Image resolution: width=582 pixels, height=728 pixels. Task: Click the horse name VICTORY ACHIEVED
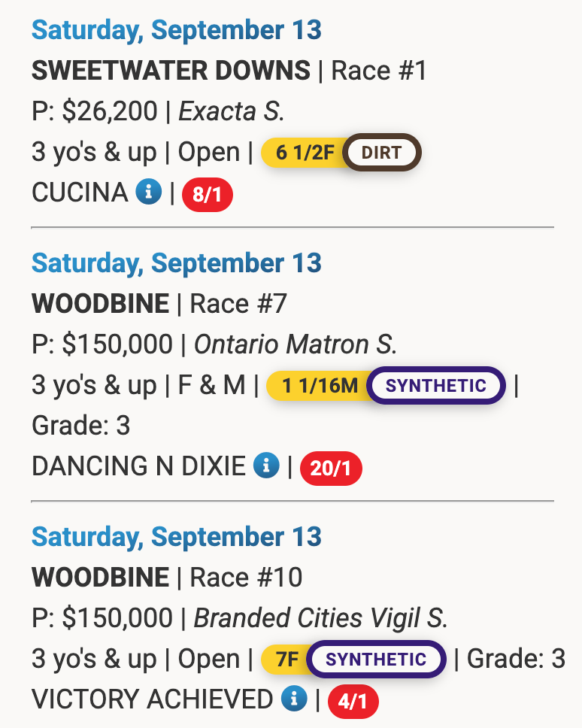click(152, 699)
